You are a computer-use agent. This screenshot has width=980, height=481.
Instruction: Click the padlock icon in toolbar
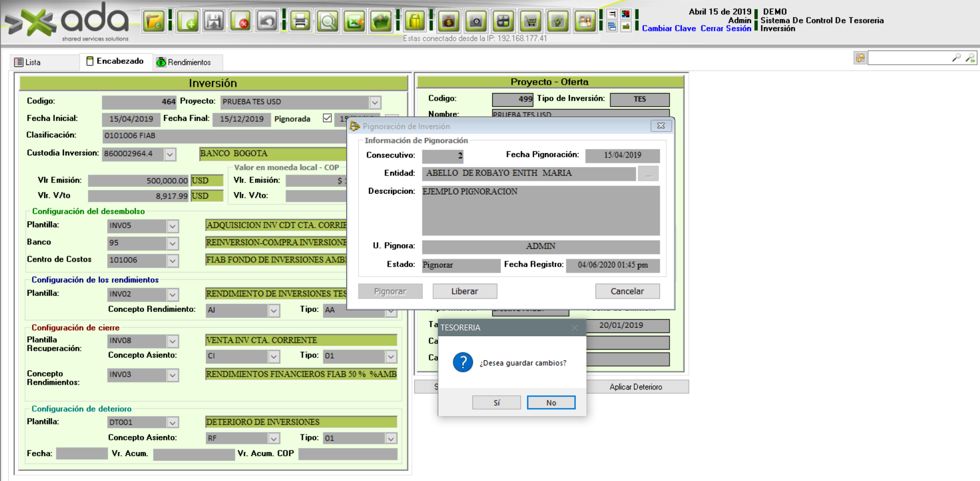[x=415, y=22]
